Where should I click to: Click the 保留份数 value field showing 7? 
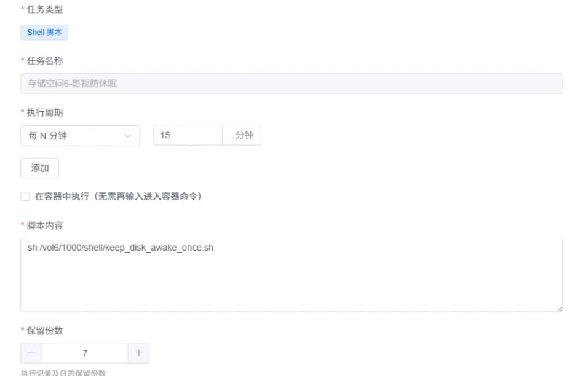[x=85, y=353]
